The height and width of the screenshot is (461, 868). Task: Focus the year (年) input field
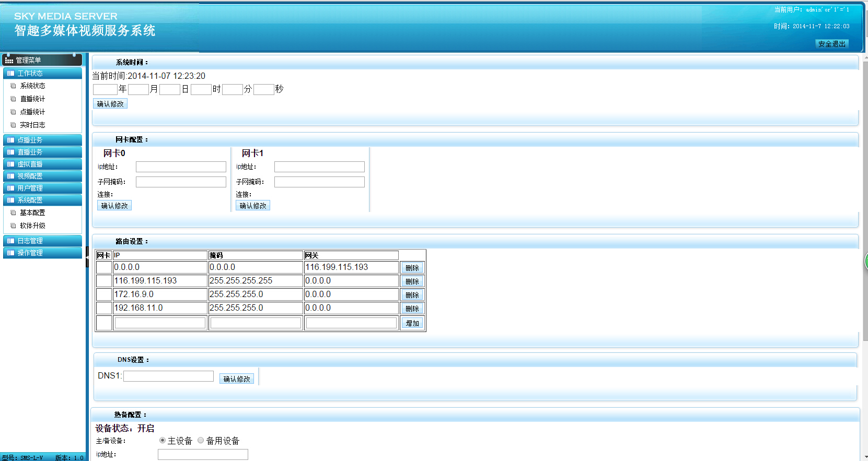coord(105,89)
